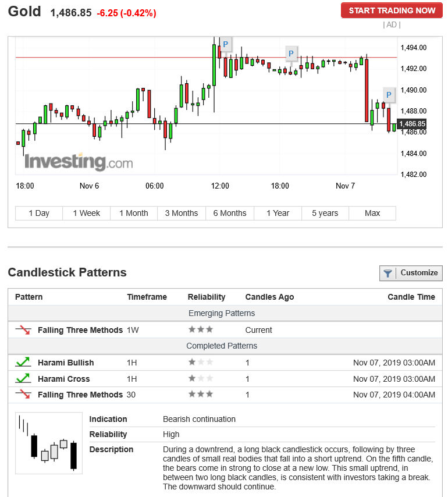Show the 3 Months chart range
Image resolution: width=448 pixels, height=497 pixels.
[182, 213]
